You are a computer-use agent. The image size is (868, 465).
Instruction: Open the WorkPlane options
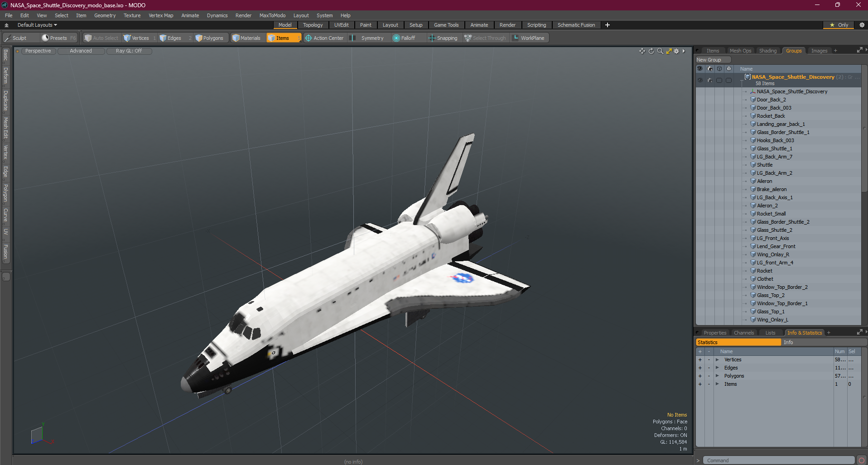coord(529,38)
